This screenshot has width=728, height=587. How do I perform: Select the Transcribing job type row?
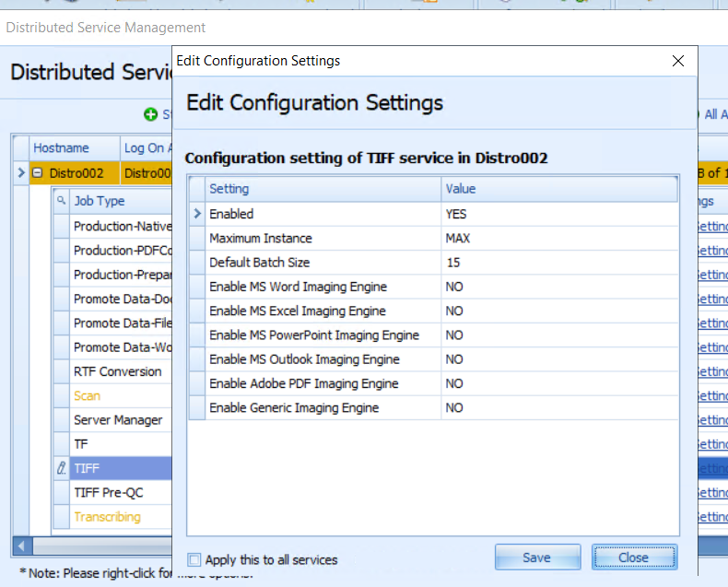(121, 516)
